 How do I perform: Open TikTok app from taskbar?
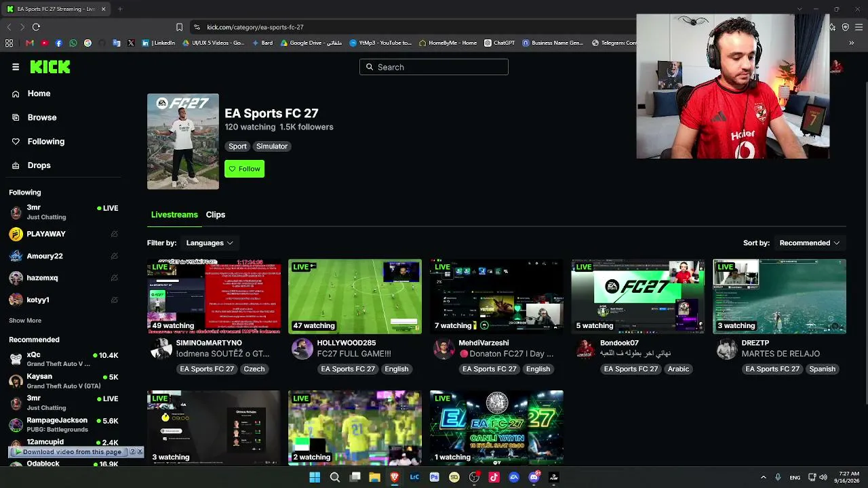click(x=494, y=477)
